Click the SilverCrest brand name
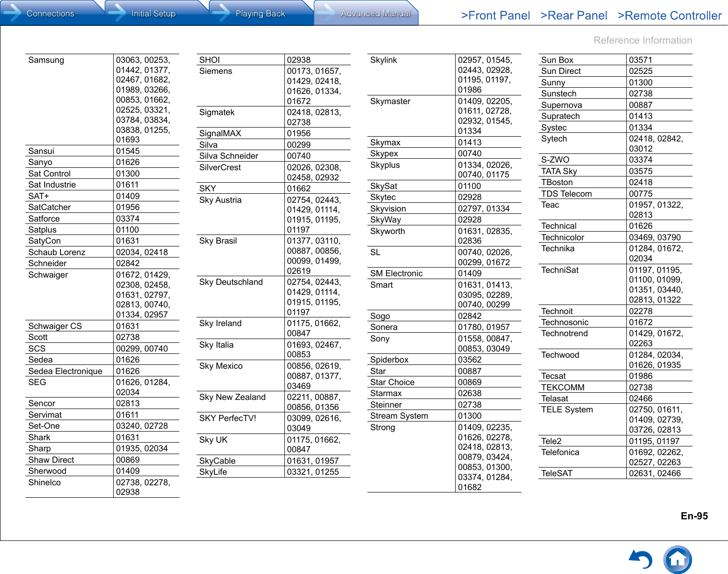Image resolution: width=728 pixels, height=574 pixels. (220, 167)
